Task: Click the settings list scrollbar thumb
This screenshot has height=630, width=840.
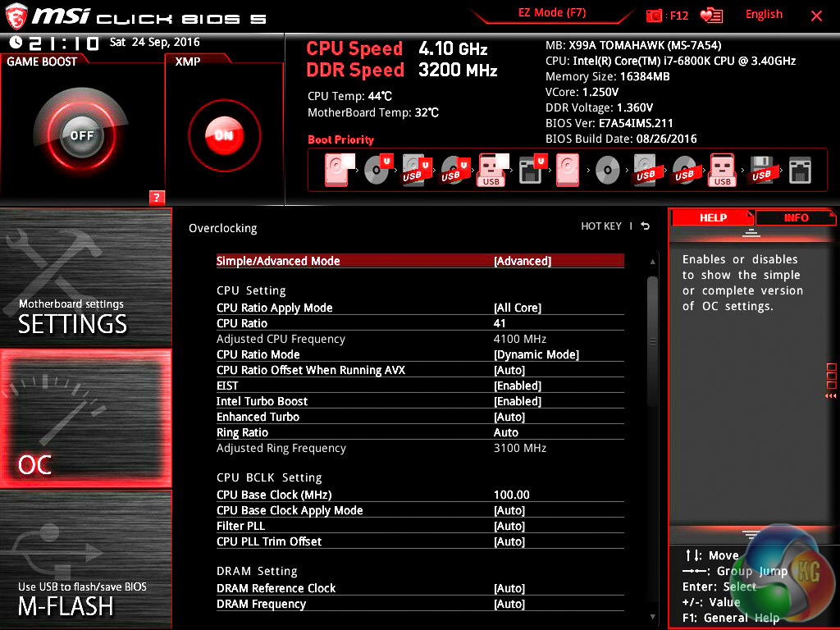Action: (x=652, y=342)
